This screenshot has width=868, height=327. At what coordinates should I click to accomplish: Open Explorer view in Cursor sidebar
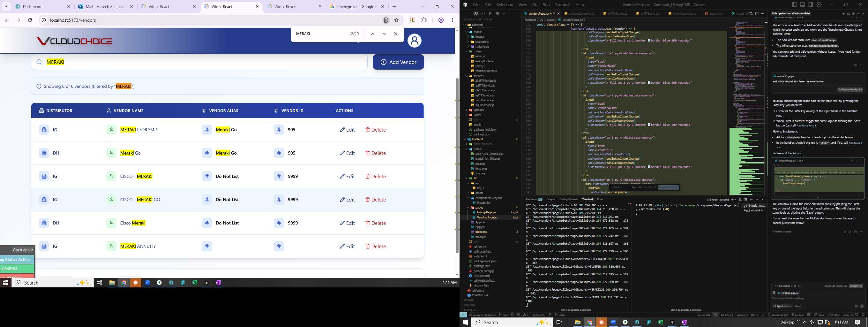(x=476, y=13)
